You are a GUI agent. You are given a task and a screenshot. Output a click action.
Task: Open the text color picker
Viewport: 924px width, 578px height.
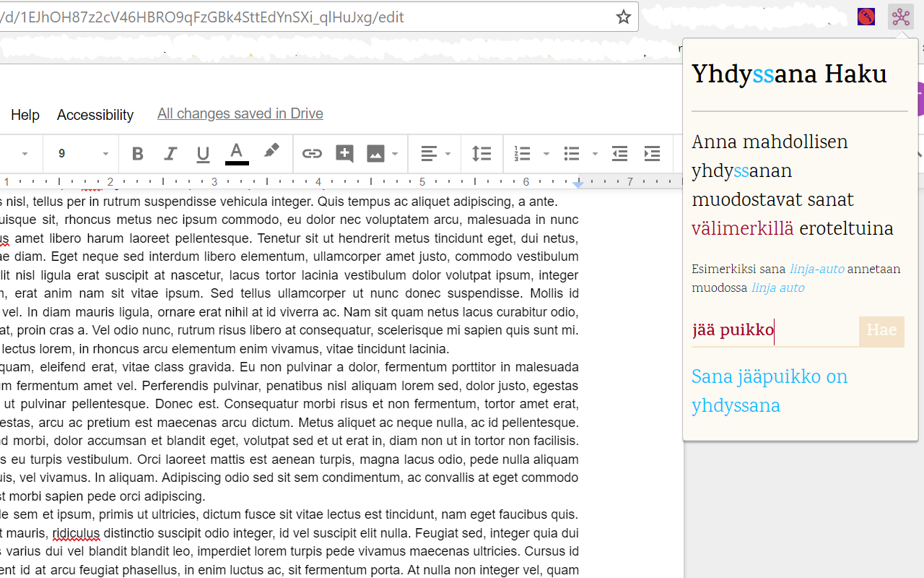(237, 154)
